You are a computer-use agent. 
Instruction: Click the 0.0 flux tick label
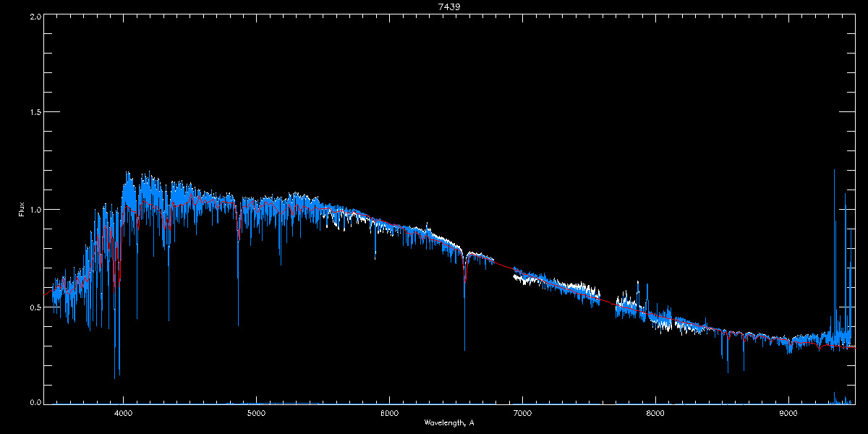tap(35, 402)
